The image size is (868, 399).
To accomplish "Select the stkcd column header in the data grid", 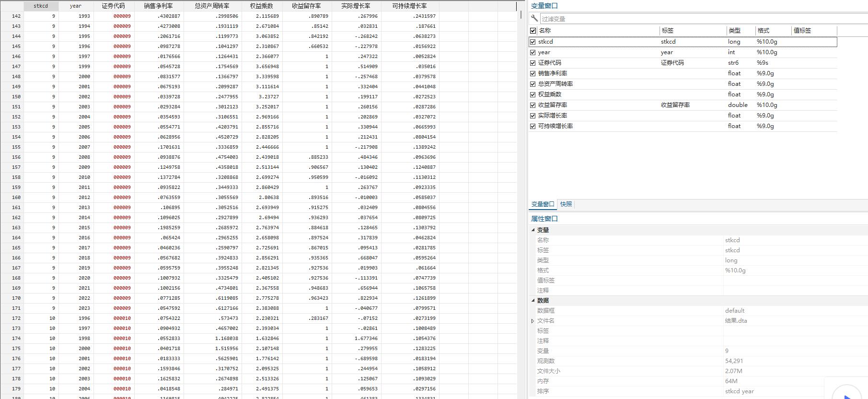I will tap(41, 6).
